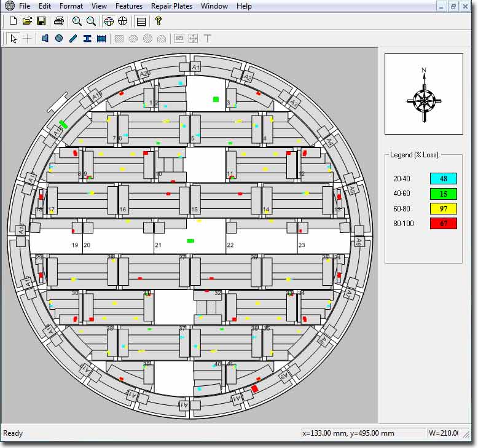Image resolution: width=478 pixels, height=448 pixels.
Task: Open the File menu
Action: pos(25,6)
